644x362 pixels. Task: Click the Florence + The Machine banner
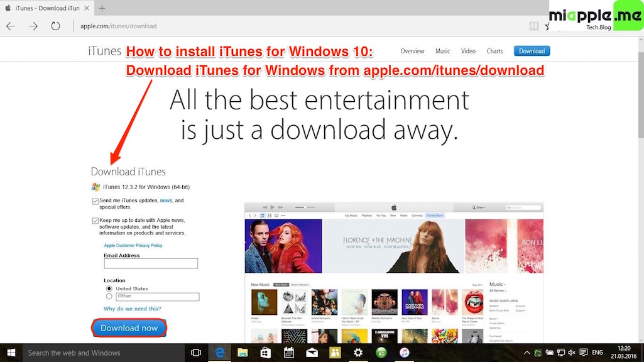coord(393,246)
